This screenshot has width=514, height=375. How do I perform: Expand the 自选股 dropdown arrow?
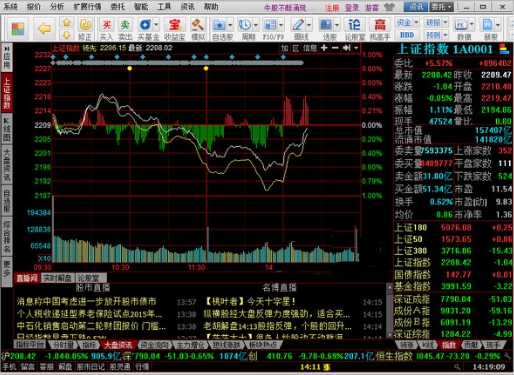230,25
